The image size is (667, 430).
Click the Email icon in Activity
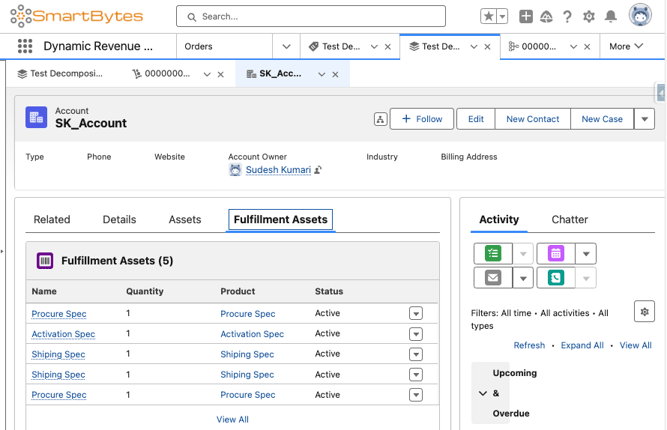pos(493,278)
